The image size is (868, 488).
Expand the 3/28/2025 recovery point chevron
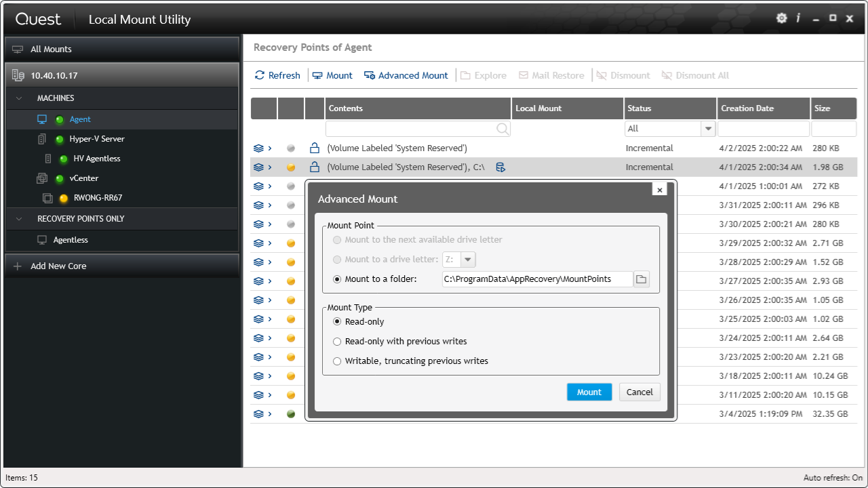click(x=270, y=262)
